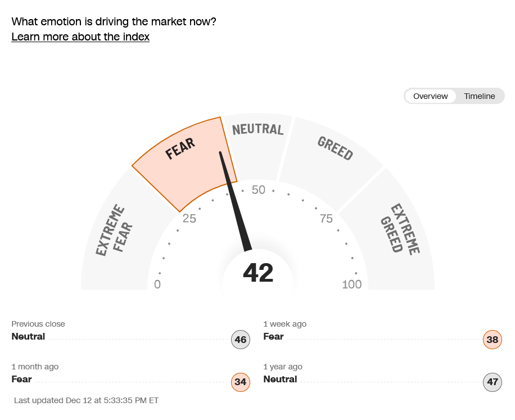Select the Overview toggle option
515x420 pixels.
[430, 96]
